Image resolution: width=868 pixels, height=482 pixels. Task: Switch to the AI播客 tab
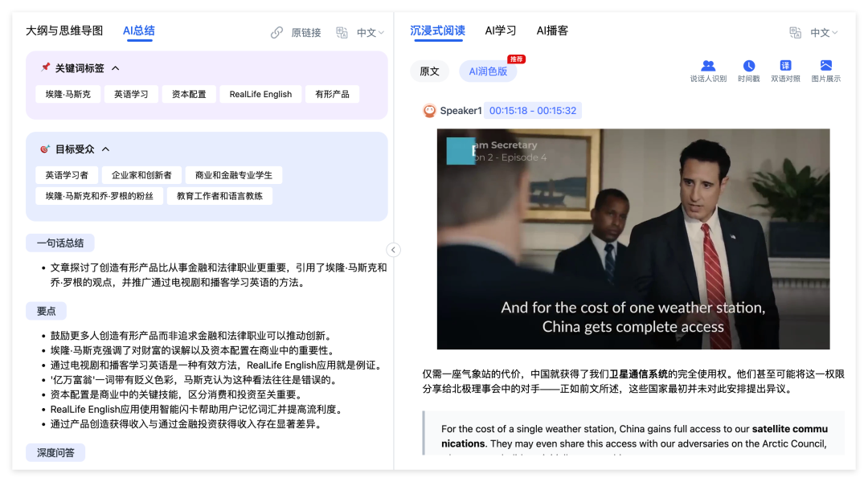click(x=552, y=31)
